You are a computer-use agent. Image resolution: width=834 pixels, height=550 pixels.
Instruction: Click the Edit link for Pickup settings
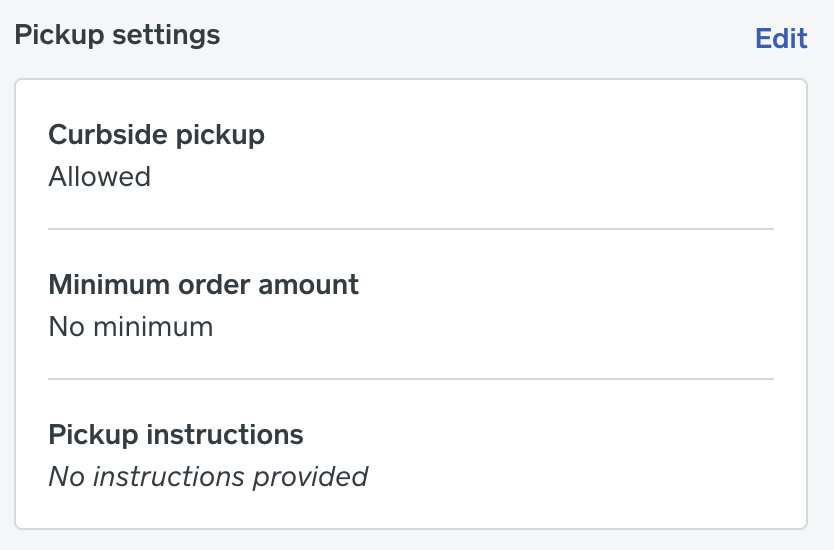click(x=781, y=38)
